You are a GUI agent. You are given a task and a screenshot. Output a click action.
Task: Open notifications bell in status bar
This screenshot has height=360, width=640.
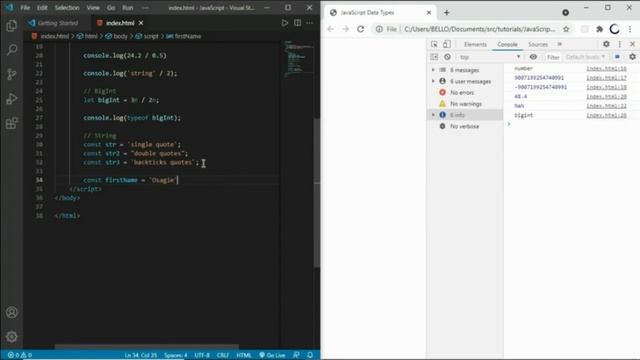(x=310, y=355)
